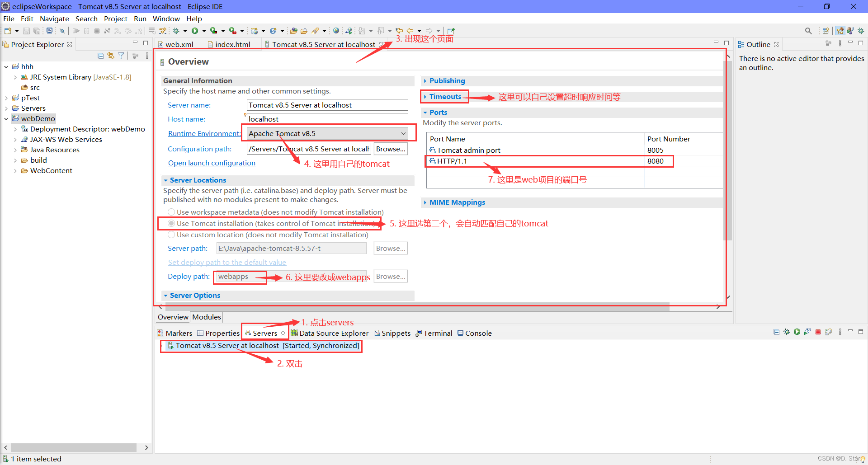Switch to the index.html editor tab

(229, 44)
